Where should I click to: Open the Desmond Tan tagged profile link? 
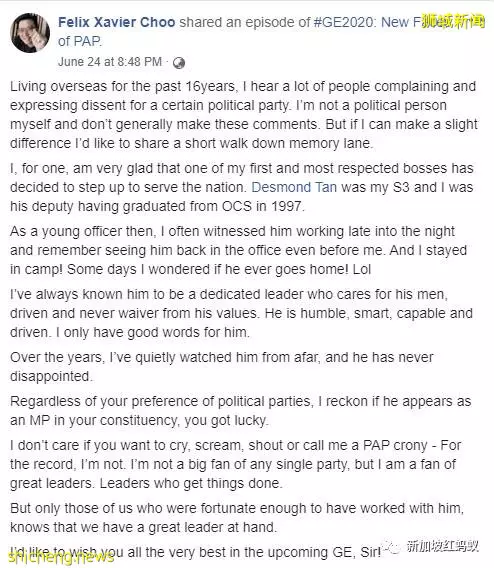coord(294,187)
